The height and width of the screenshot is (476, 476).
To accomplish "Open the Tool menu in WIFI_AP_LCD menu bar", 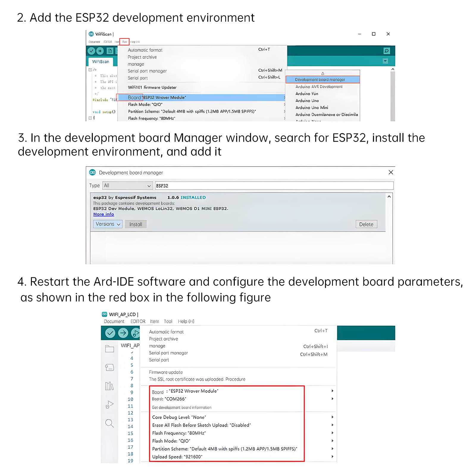I will click(168, 321).
